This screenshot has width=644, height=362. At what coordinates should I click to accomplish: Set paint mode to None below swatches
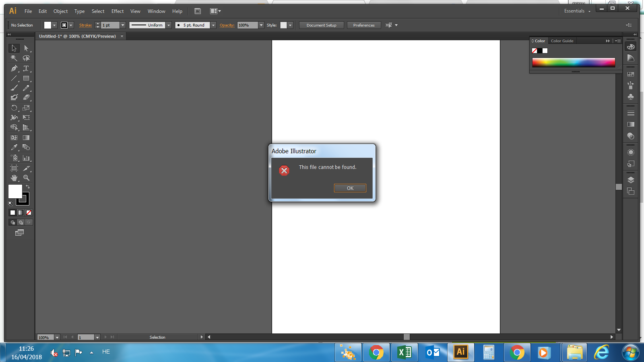click(29, 213)
